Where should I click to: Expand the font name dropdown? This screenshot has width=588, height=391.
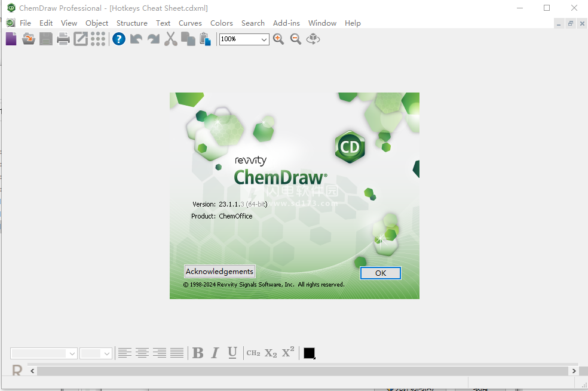(x=72, y=353)
